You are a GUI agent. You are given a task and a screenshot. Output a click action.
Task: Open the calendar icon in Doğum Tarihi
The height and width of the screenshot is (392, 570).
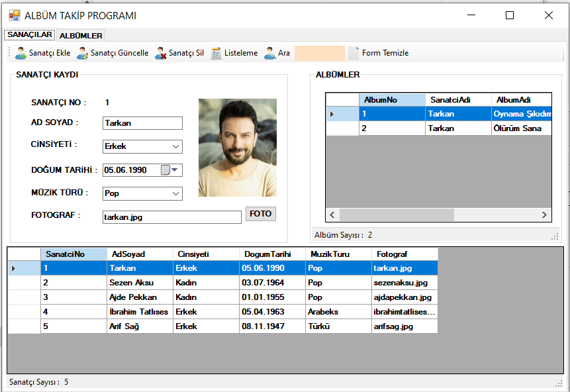coord(165,170)
